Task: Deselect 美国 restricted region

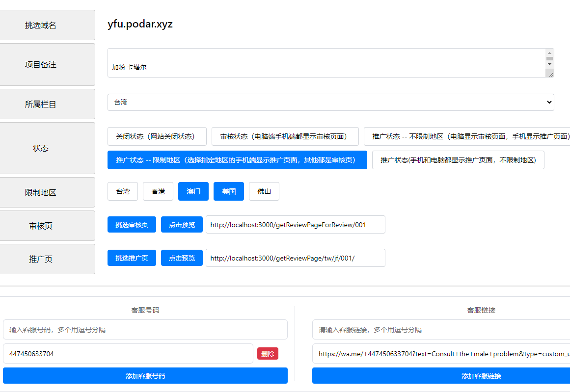Action: [228, 191]
